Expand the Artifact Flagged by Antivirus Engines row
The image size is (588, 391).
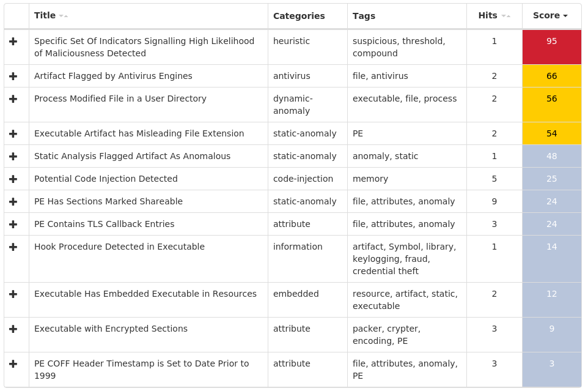(x=13, y=76)
